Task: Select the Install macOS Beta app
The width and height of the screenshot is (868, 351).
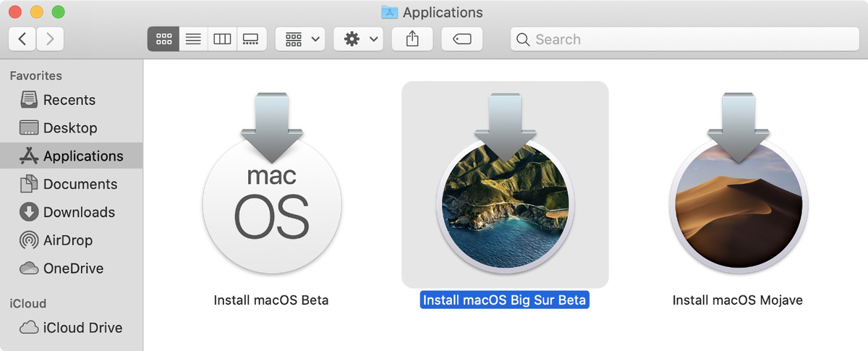Action: pyautogui.click(x=271, y=203)
